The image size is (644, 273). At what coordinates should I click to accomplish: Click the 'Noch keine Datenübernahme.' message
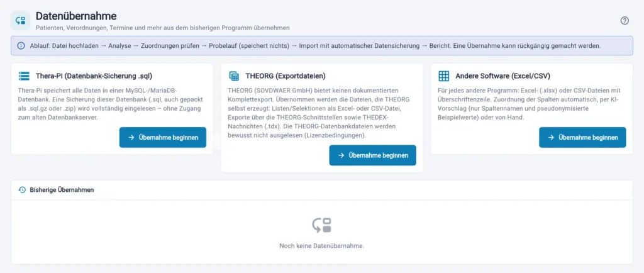click(321, 246)
